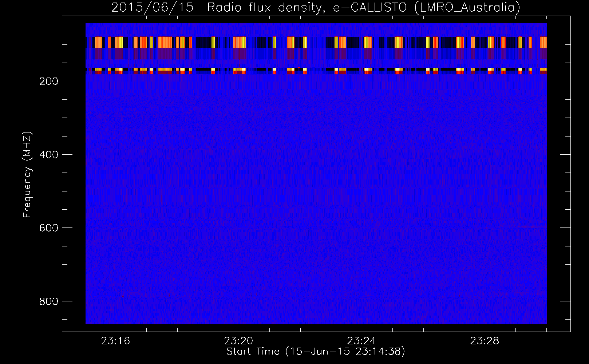The height and width of the screenshot is (364, 589).
Task: Click the "Start Time" axis label
Action: tap(316, 352)
